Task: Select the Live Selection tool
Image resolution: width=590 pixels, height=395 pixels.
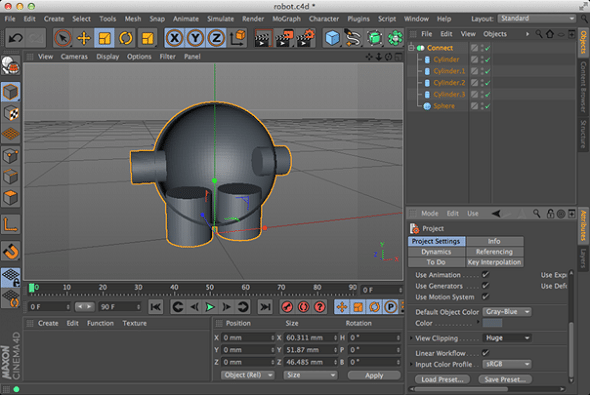Action: click(x=62, y=38)
